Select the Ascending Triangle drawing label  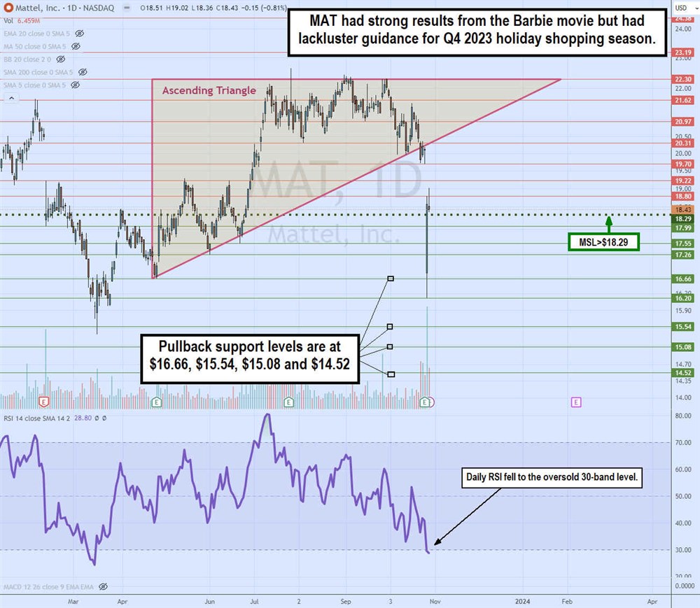tap(209, 90)
